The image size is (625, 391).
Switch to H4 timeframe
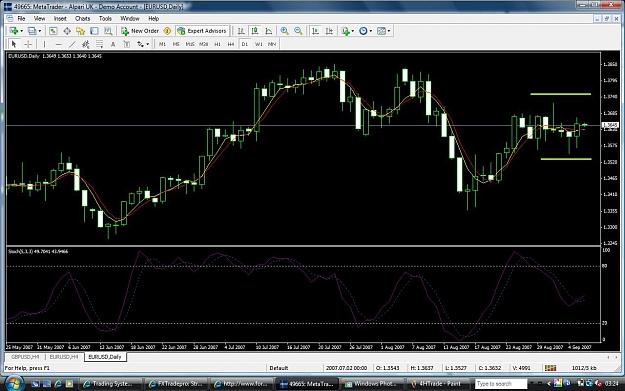point(231,44)
